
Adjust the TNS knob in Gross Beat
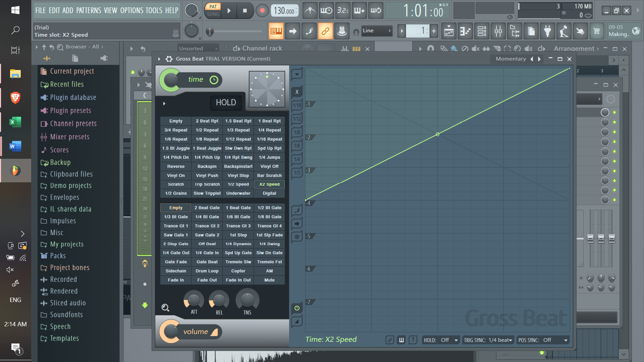[247, 300]
